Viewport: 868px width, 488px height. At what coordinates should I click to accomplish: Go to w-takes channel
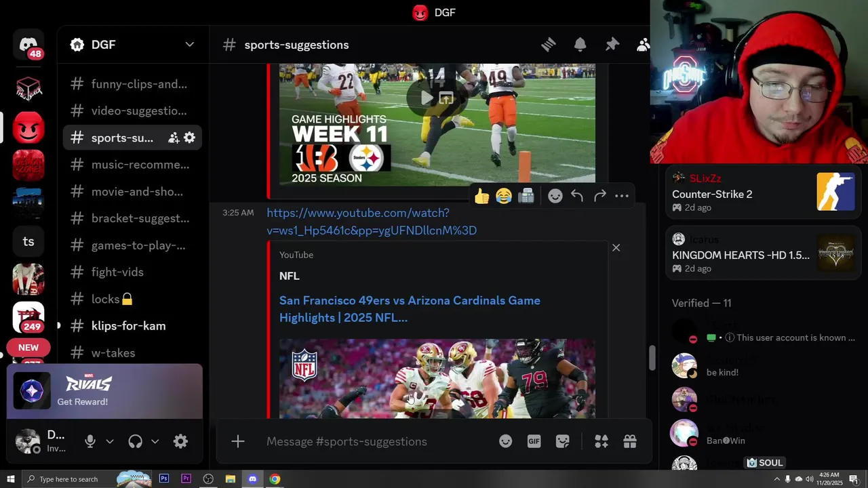[x=132, y=352]
